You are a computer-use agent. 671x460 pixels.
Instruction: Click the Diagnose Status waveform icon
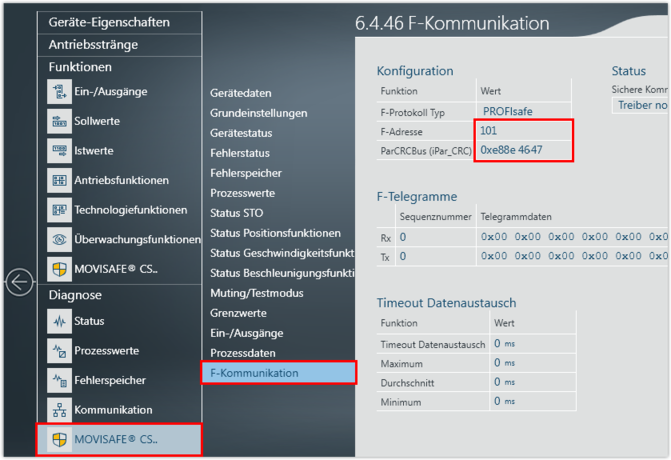pyautogui.click(x=58, y=321)
